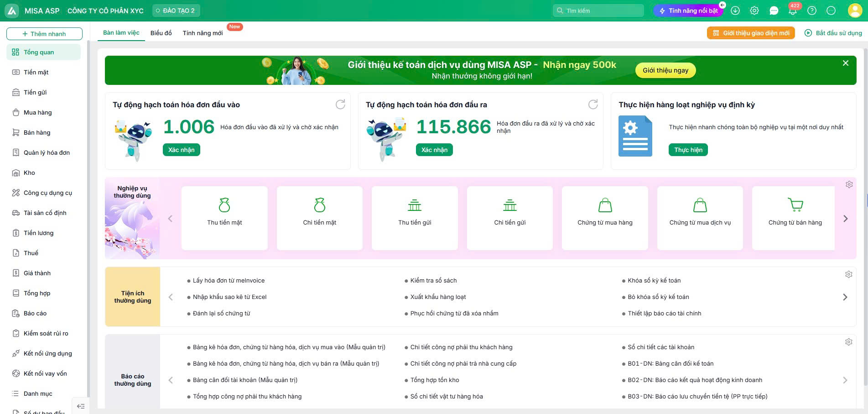Screen dimensions: 868x414
Task: Open 'Chi tiền gửi' shortcut tile
Action: tap(510, 218)
